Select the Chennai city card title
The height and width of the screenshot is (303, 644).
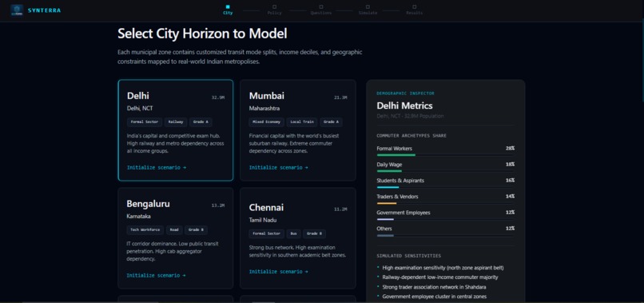tap(266, 207)
